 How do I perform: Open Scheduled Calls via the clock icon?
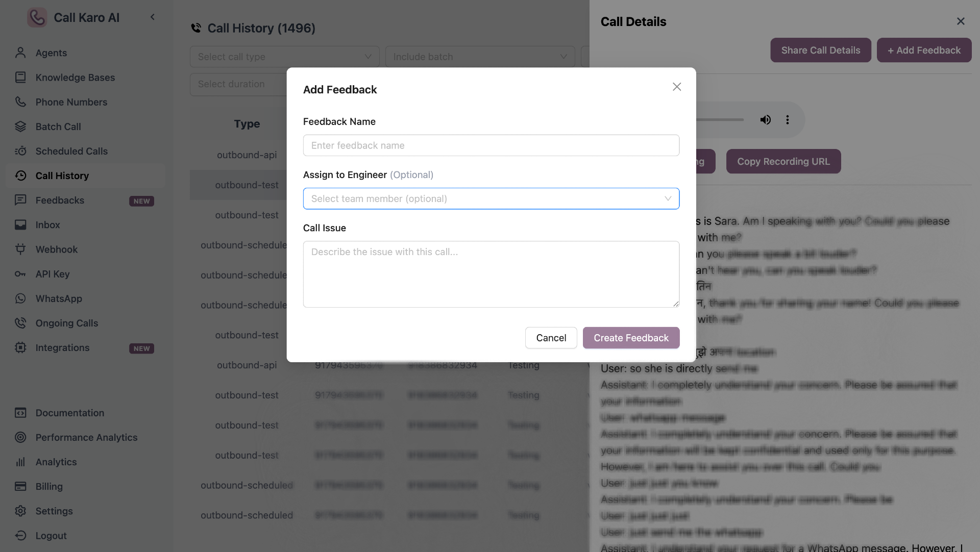point(20,151)
